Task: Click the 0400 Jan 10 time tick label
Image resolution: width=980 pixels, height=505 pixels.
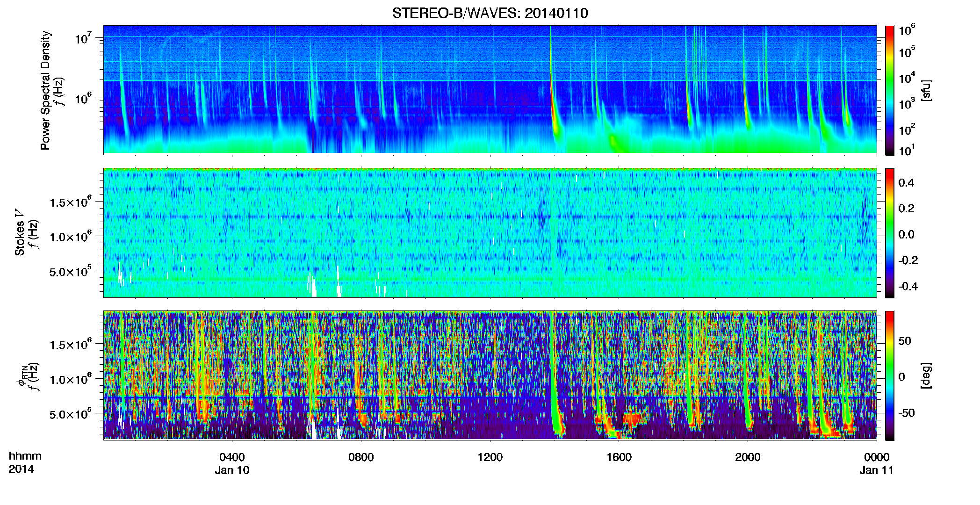Action: coord(232,463)
